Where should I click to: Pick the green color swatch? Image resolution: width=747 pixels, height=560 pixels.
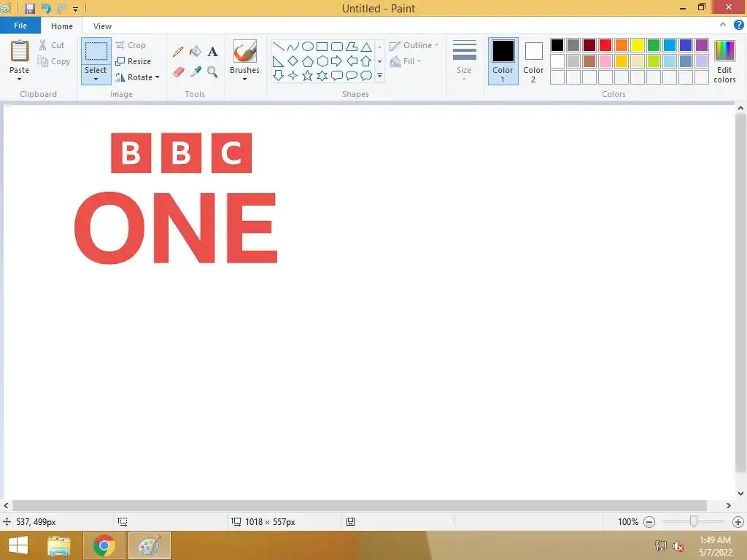pyautogui.click(x=653, y=44)
